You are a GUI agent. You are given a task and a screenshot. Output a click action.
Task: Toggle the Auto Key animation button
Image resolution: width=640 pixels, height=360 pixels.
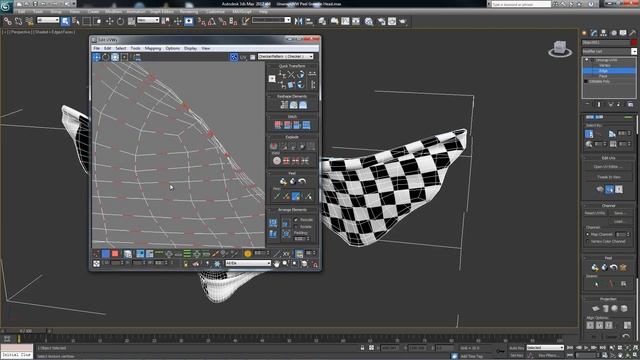pos(516,348)
